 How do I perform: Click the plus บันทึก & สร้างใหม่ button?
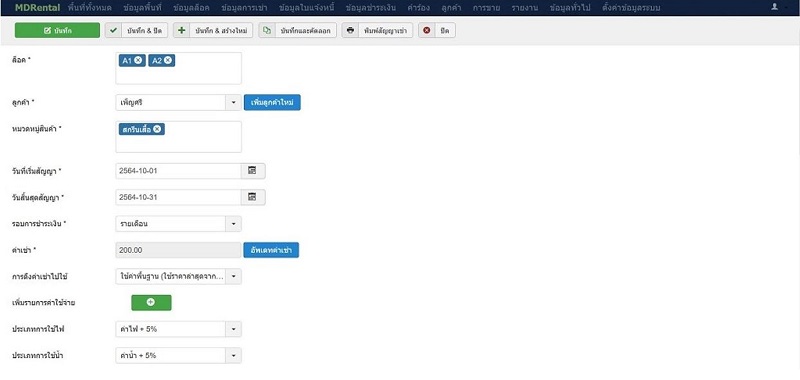pyautogui.click(x=213, y=31)
